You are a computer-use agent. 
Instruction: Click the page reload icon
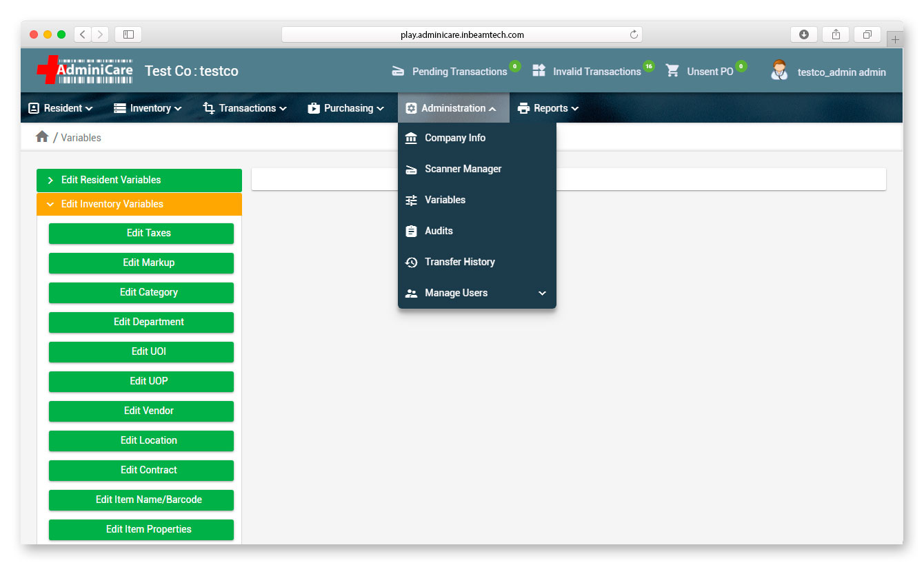pos(634,34)
